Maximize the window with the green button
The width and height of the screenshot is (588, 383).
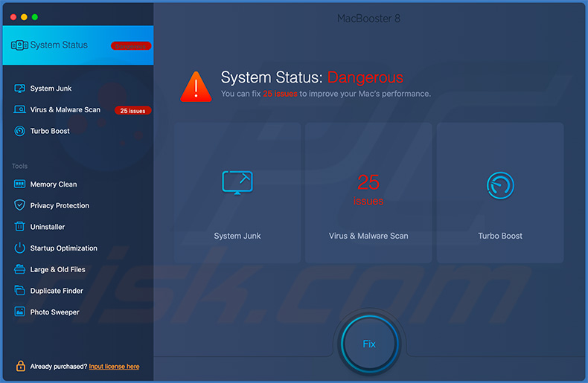(35, 17)
